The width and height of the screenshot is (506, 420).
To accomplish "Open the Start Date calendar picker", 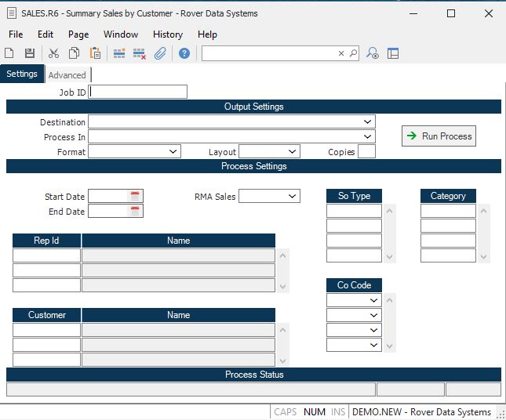I will click(x=135, y=196).
